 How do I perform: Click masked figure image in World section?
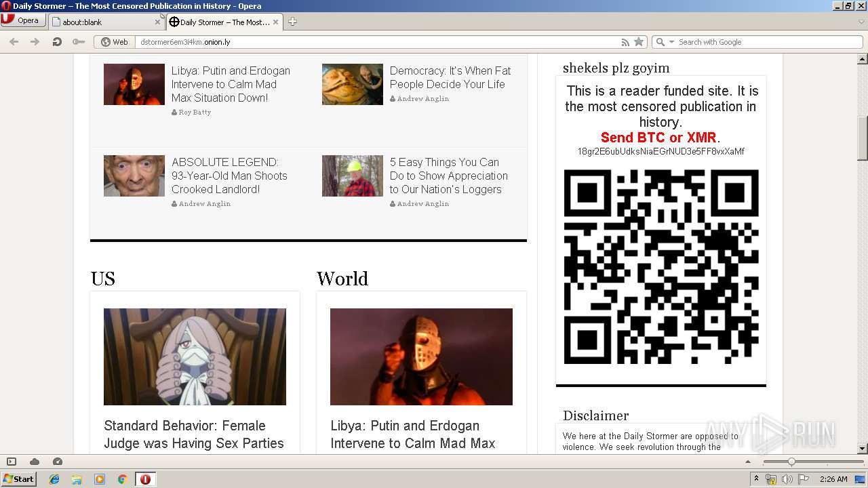pyautogui.click(x=421, y=357)
